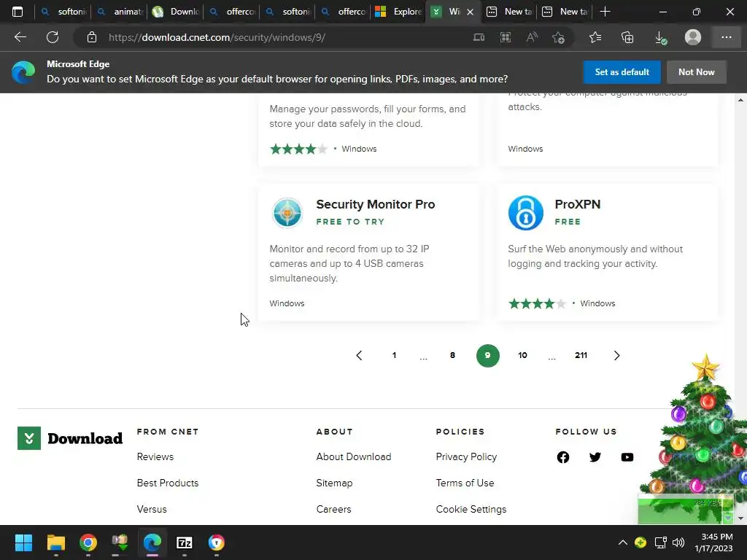Go to next results page arrow
Screen dimensions: 747x560
(616, 355)
